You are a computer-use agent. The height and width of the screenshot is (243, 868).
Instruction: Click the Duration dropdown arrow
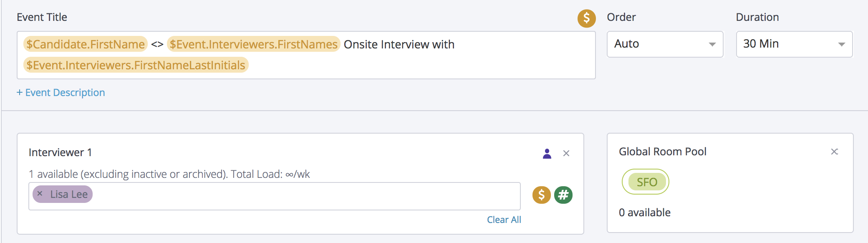(841, 45)
